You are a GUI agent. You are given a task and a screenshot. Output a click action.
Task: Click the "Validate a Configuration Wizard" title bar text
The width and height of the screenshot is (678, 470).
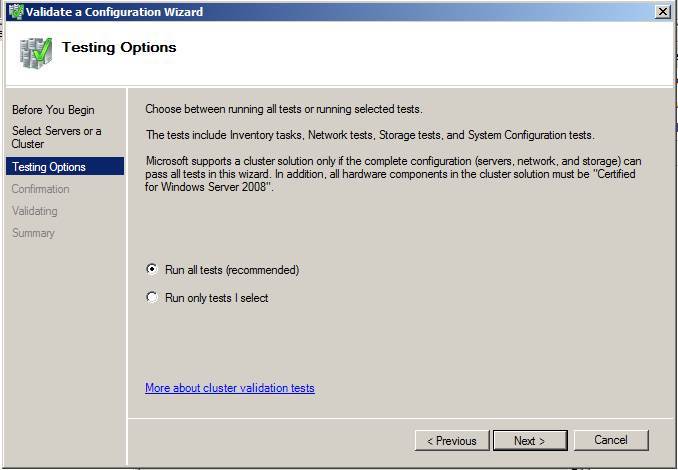tap(116, 12)
